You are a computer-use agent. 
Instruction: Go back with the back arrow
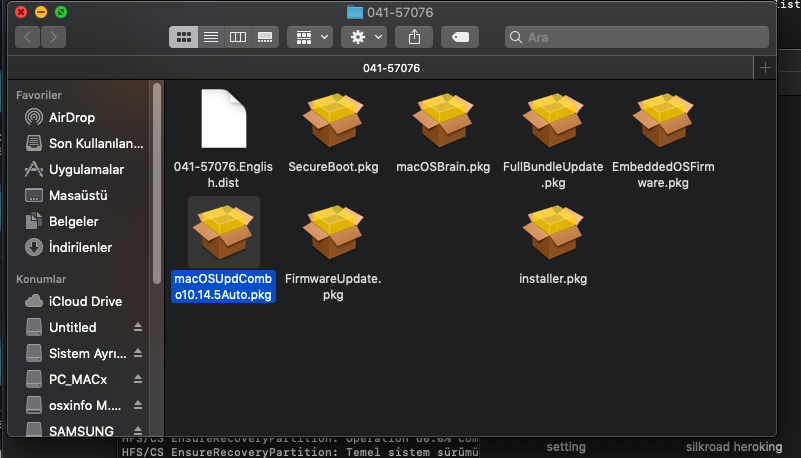28,37
